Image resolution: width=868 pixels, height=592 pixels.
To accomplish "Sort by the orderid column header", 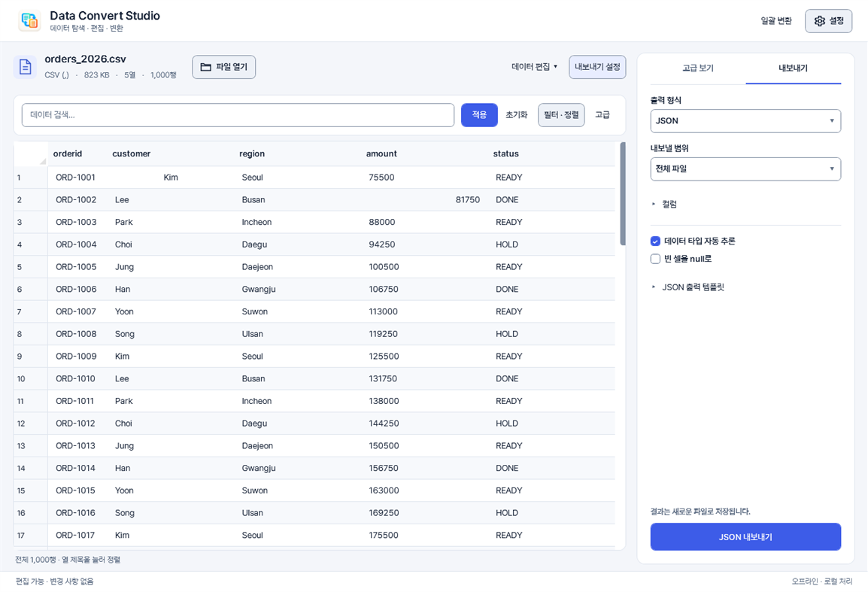I will click(68, 154).
